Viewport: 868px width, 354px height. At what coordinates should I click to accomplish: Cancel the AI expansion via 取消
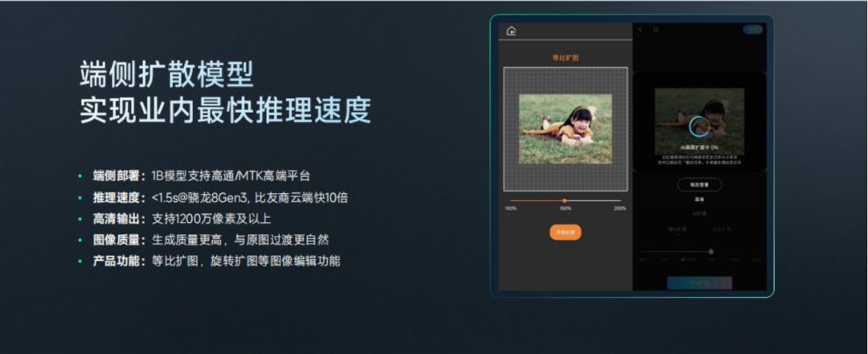699,200
